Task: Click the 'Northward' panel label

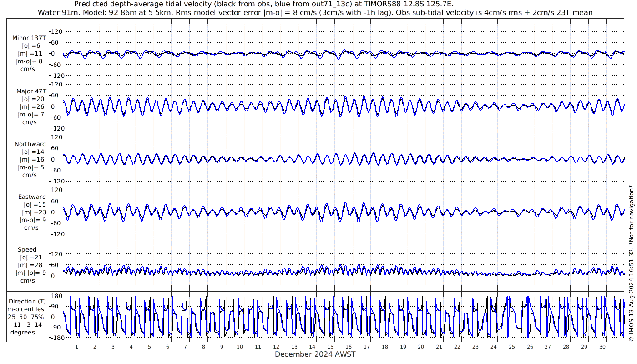Action: [30, 144]
